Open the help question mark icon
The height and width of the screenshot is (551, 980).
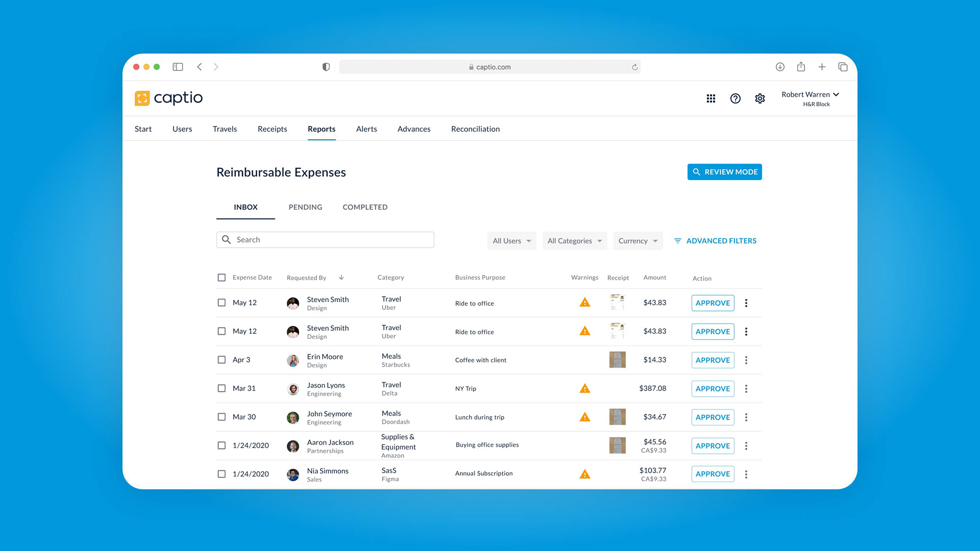[x=735, y=98]
